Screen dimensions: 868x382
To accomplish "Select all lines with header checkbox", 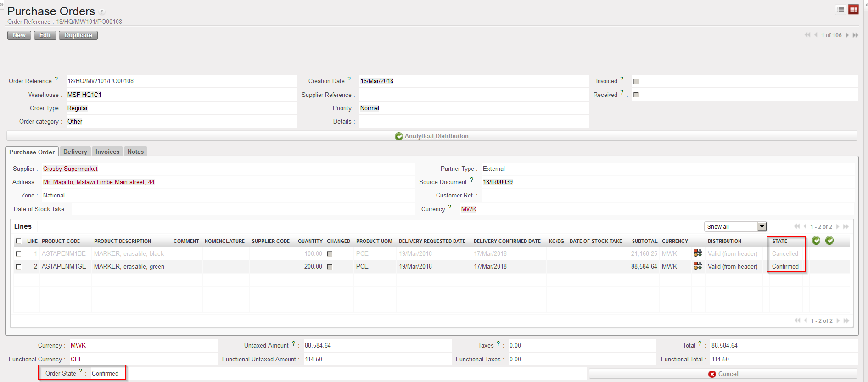I will tap(18, 241).
